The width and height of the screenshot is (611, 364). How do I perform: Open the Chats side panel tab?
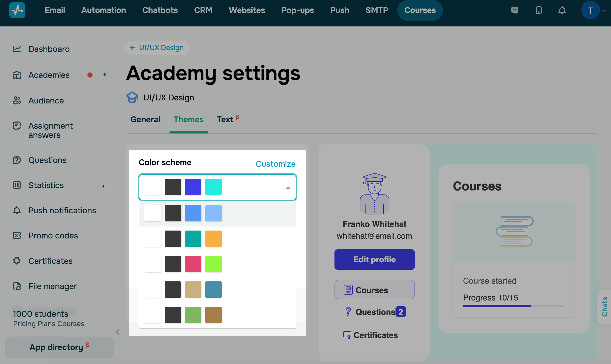605,307
